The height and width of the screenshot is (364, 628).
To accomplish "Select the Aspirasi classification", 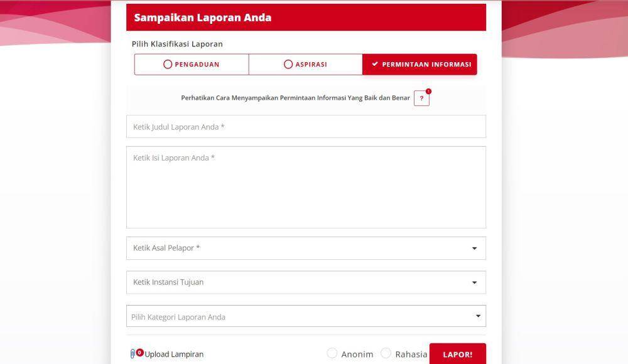I will click(x=306, y=65).
